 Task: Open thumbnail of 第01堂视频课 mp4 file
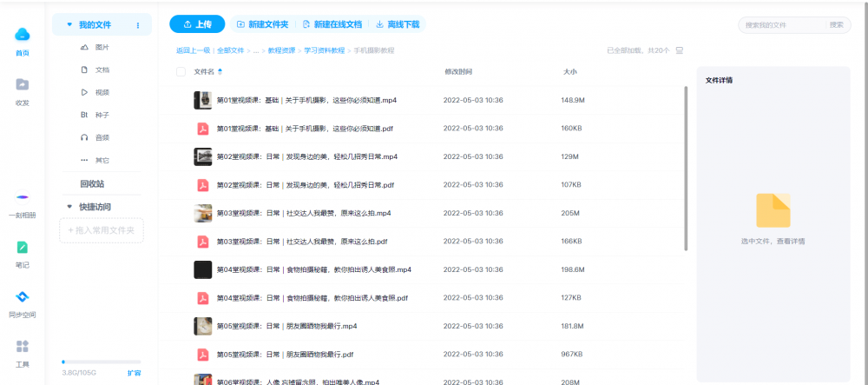pos(202,100)
